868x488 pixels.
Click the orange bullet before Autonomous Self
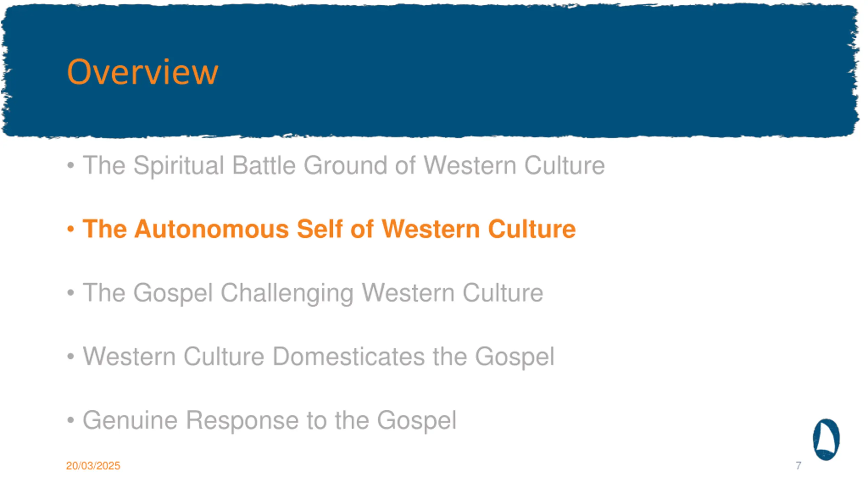point(71,229)
